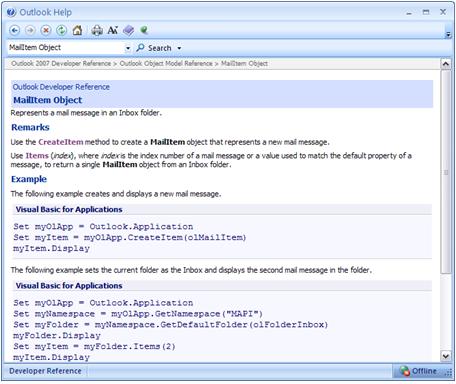Open the Search scope dropdown arrow
This screenshot has height=384, width=456.
pos(179,48)
